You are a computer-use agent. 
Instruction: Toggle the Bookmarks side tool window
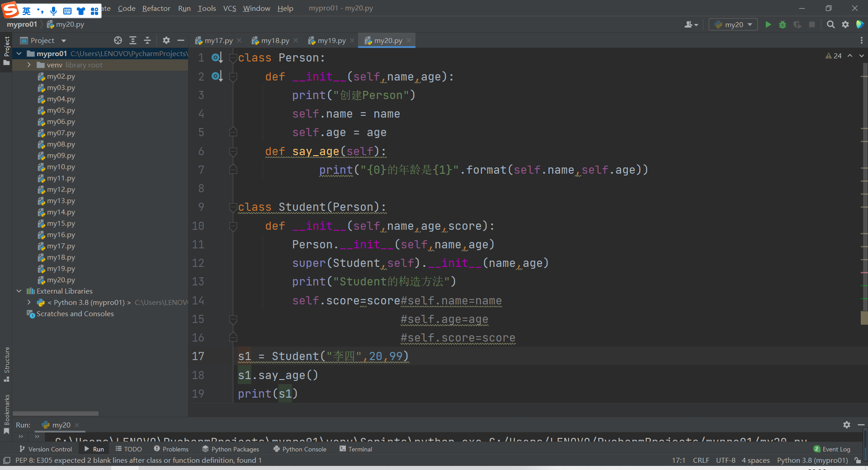coord(6,414)
